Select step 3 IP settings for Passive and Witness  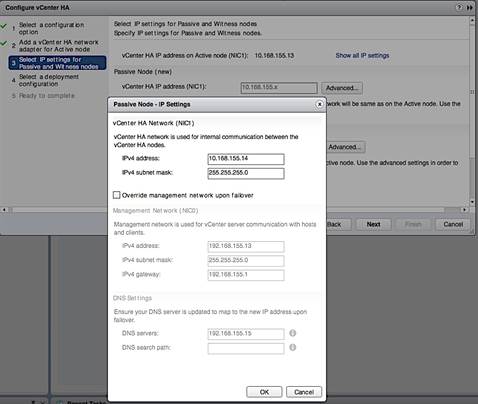[58, 63]
